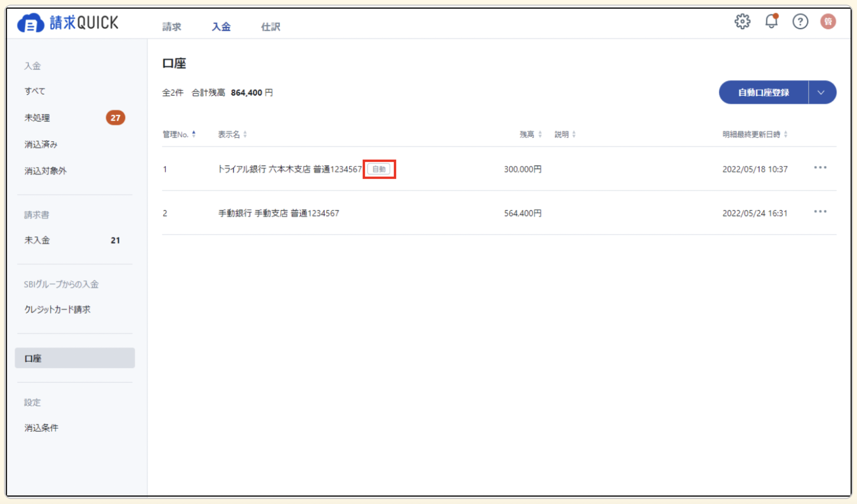857x504 pixels.
Task: Open the settings gear icon
Action: click(x=742, y=21)
